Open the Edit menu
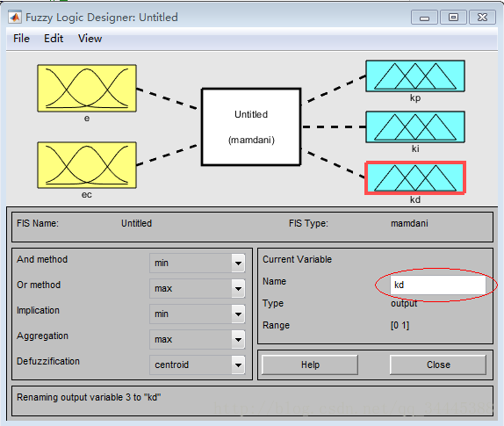Image resolution: width=504 pixels, height=426 pixels. point(54,39)
